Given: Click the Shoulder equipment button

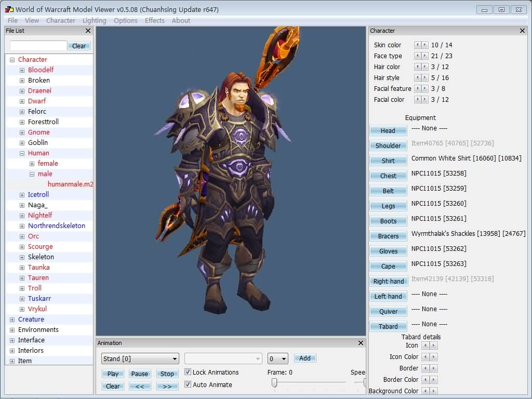Looking at the screenshot, I should pyautogui.click(x=388, y=145).
